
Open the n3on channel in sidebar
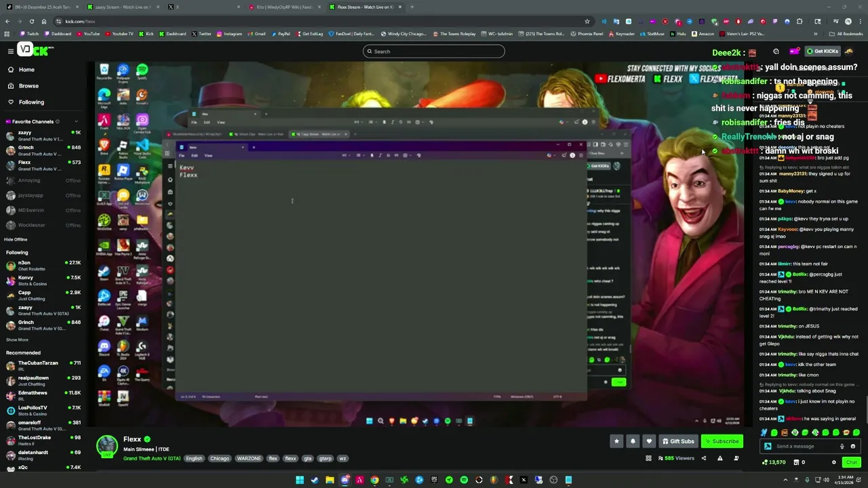(x=43, y=265)
